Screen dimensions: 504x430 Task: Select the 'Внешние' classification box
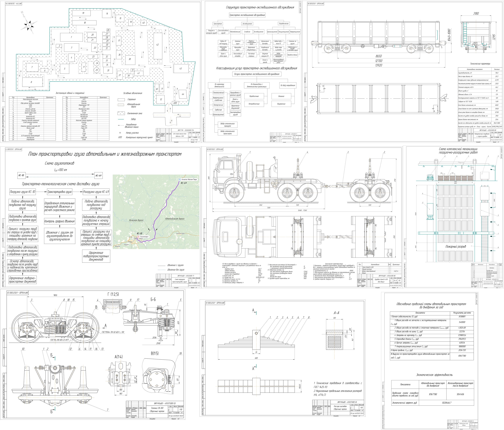pos(281,96)
